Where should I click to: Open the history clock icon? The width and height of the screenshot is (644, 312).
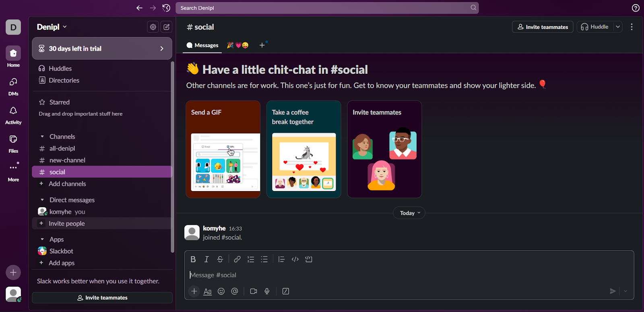pos(166,8)
